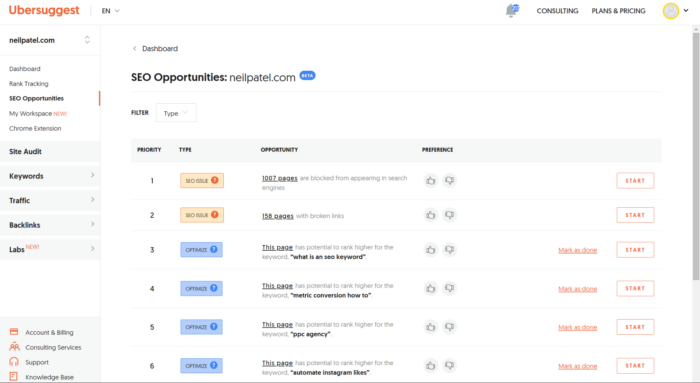Go back using the Dashboard breadcrumb arrow
The image size is (700, 383).
(x=134, y=48)
